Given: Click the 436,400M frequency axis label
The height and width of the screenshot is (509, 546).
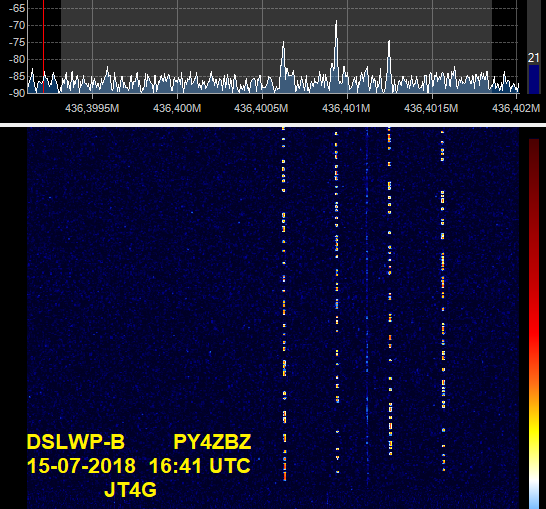Looking at the screenshot, I should (177, 108).
